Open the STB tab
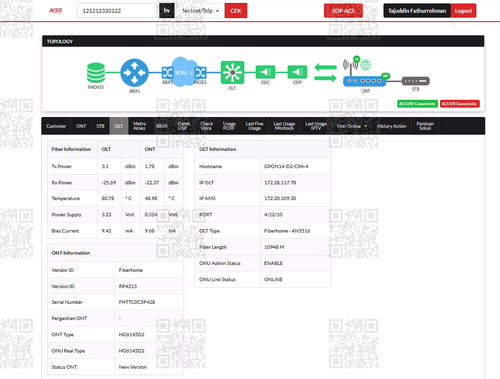The height and width of the screenshot is (379, 500). click(100, 126)
